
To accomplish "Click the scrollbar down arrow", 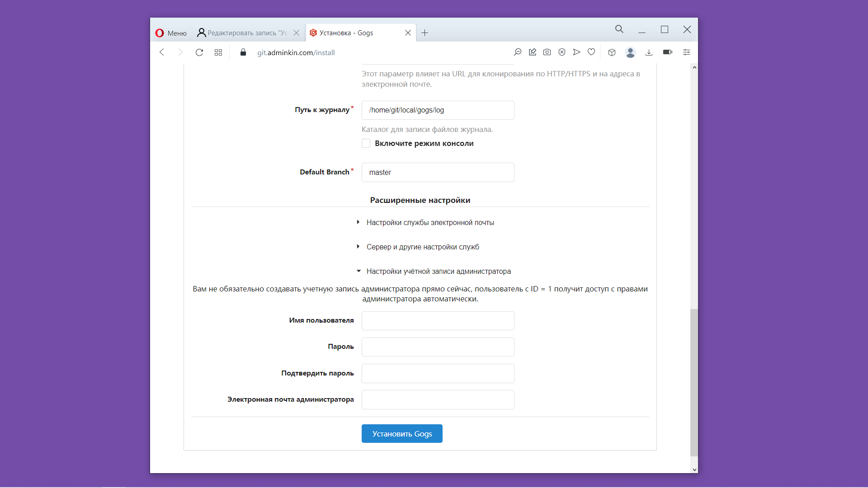I will pos(694,469).
